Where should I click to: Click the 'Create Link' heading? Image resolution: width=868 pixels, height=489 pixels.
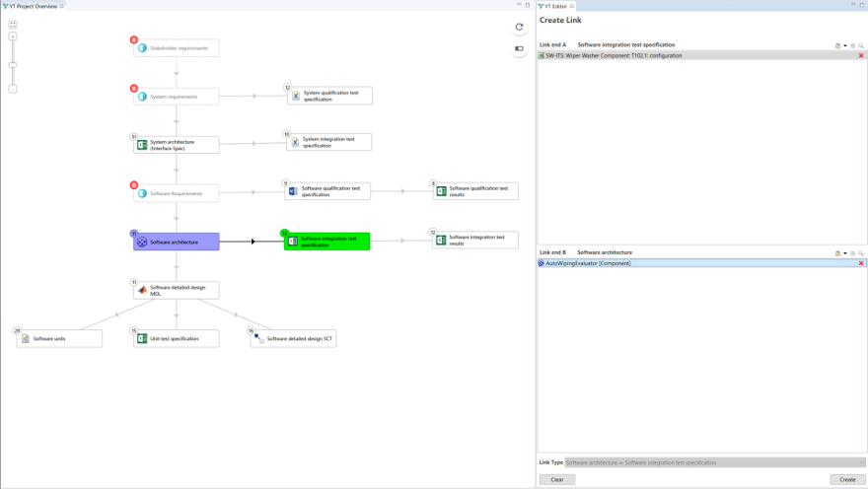pos(560,20)
